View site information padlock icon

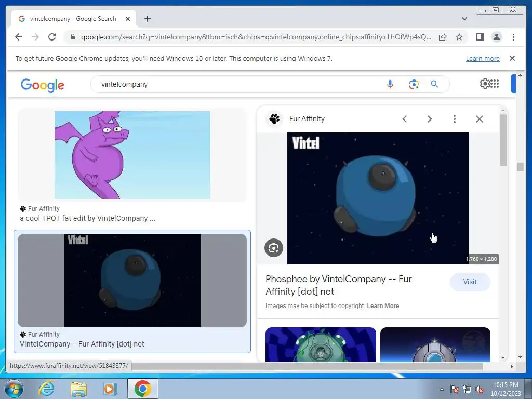pyautogui.click(x=72, y=37)
